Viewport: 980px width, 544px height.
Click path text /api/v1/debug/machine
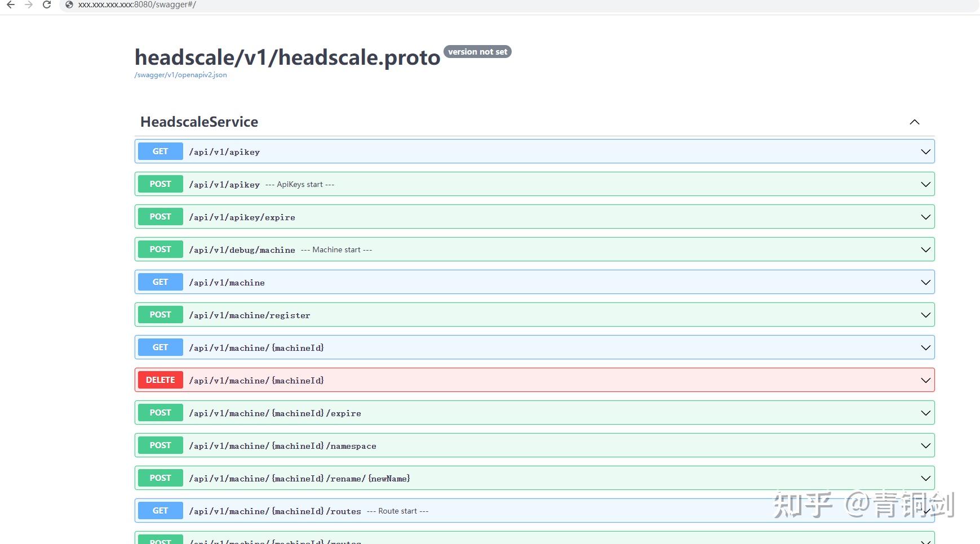[x=242, y=250]
